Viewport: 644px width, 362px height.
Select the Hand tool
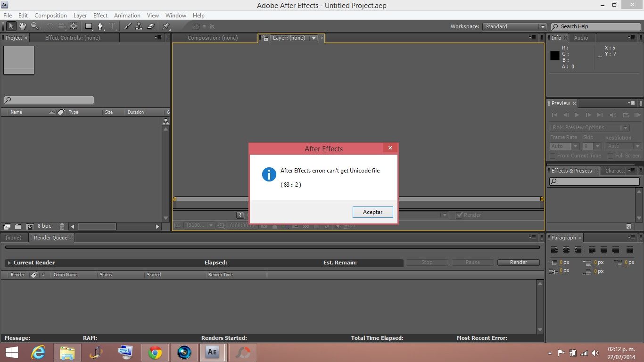[22, 26]
